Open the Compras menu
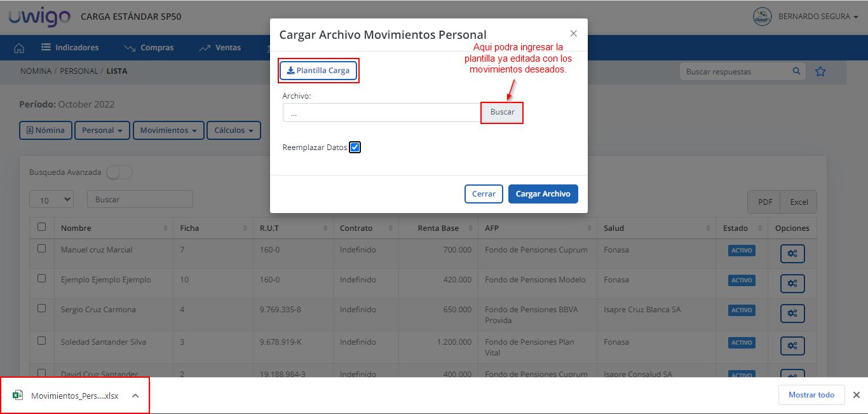Image resolution: width=868 pixels, height=414 pixels. (149, 48)
